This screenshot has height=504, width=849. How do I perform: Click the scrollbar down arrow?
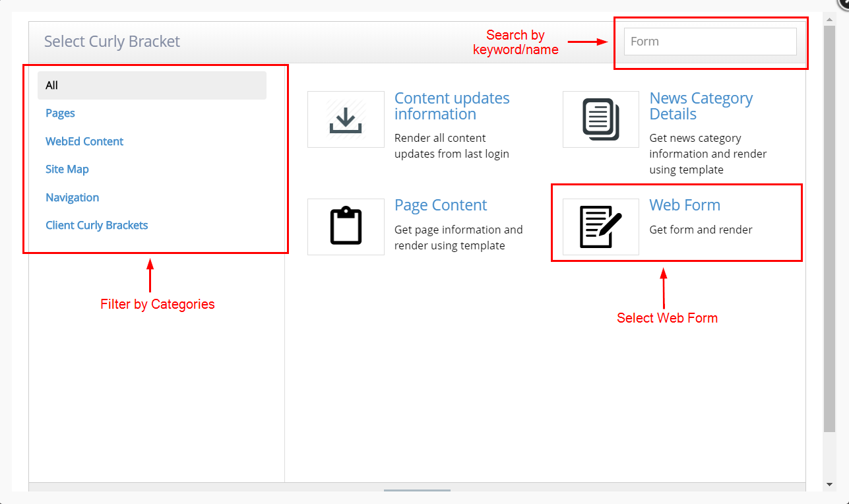[829, 484]
